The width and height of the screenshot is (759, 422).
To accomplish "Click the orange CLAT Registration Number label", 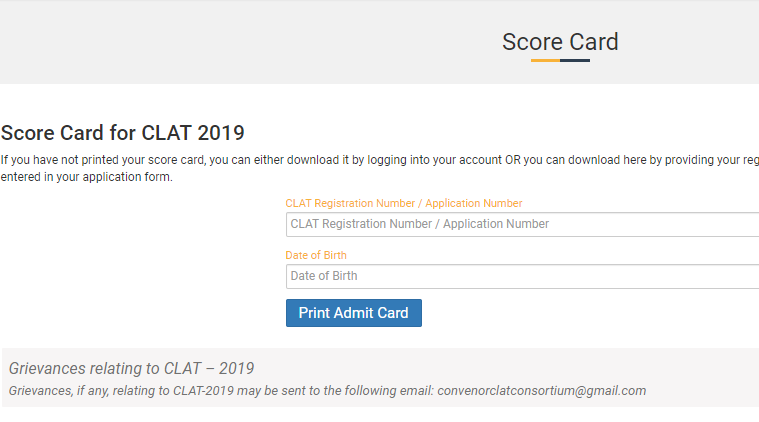I will pyautogui.click(x=403, y=203).
